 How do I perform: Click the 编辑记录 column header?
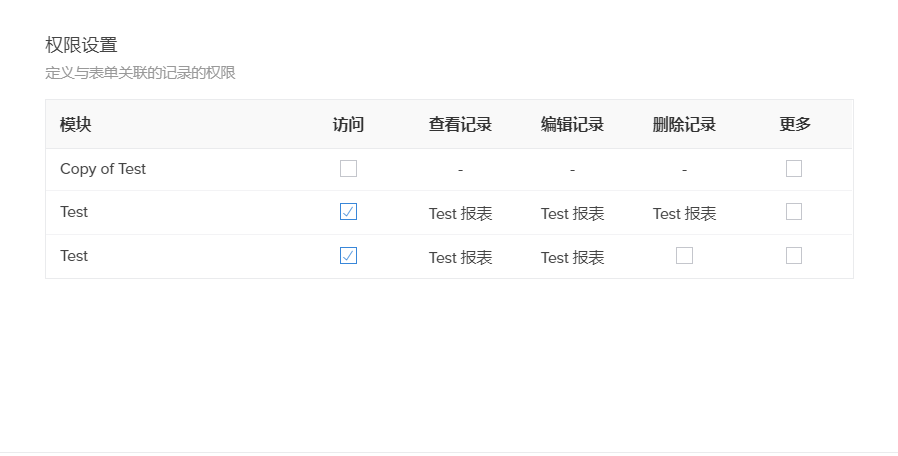(x=572, y=125)
